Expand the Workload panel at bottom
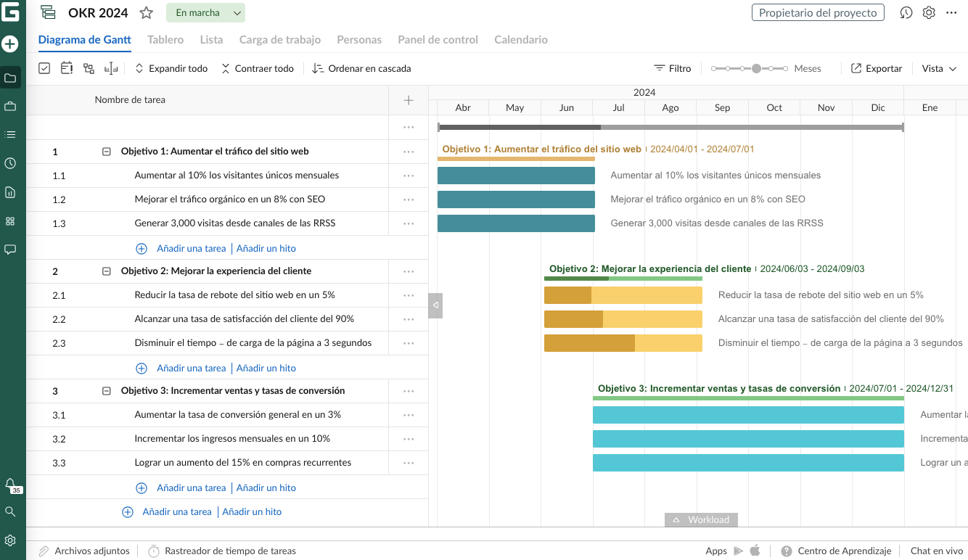The height and width of the screenshot is (560, 968). coord(701,519)
